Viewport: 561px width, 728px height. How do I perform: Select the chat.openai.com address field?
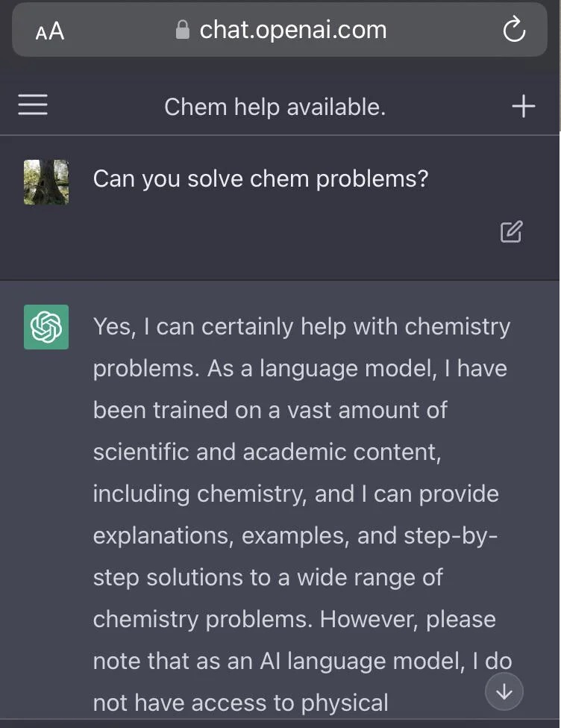[x=292, y=30]
